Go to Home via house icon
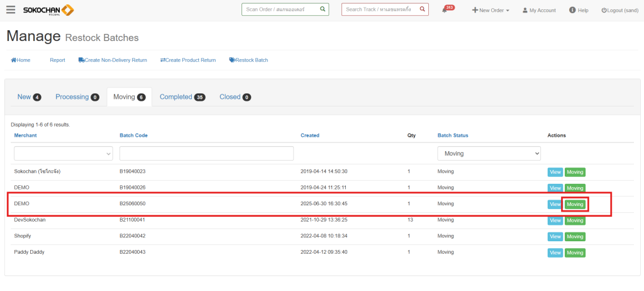The width and height of the screenshot is (644, 291). (14, 60)
